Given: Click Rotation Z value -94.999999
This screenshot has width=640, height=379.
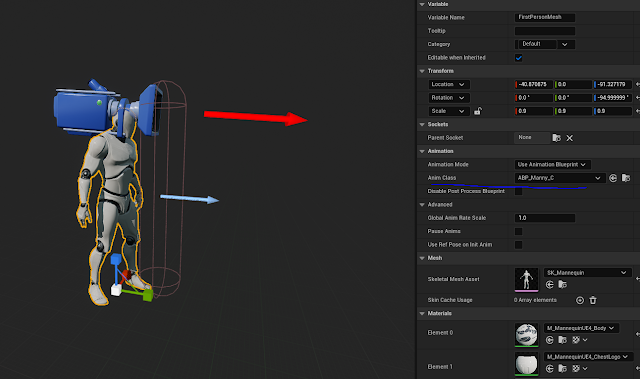Looking at the screenshot, I should click(613, 98).
